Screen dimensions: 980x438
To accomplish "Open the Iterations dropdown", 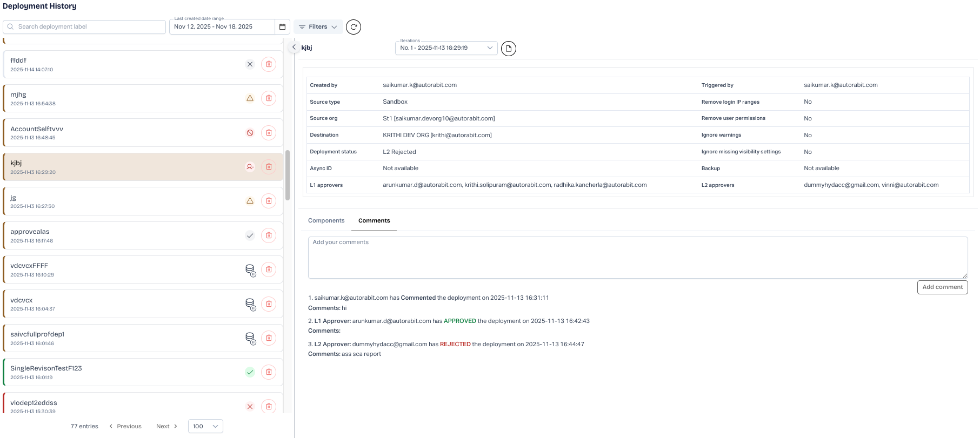I will coord(446,48).
